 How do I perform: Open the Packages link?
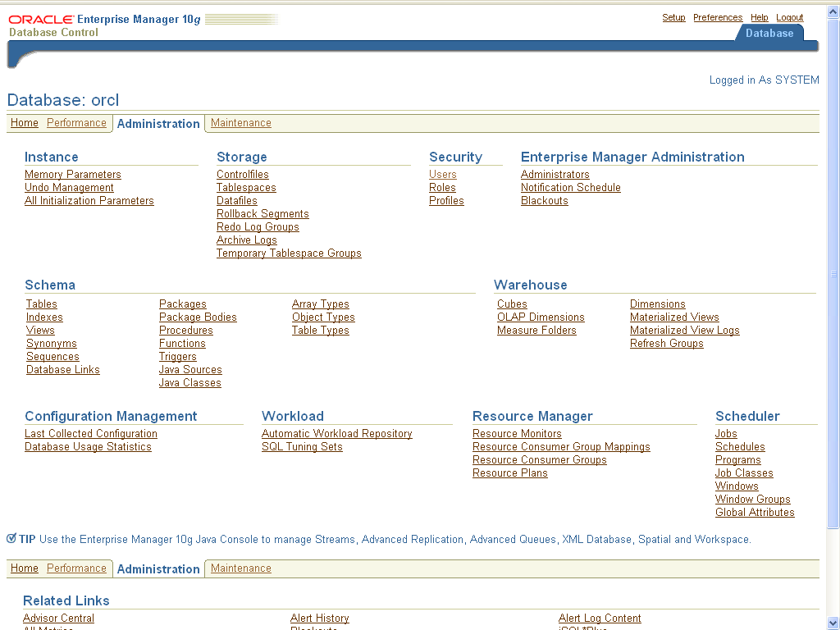tap(183, 304)
